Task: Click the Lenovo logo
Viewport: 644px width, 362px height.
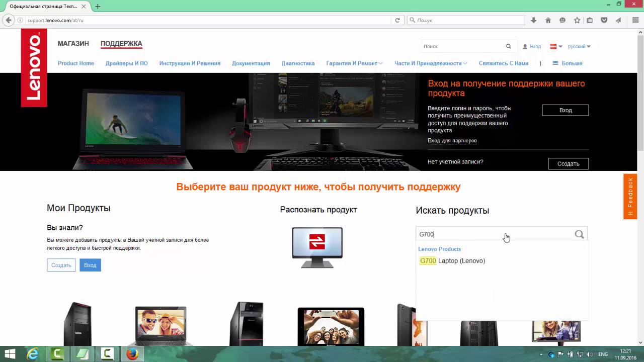Action: coord(34,67)
